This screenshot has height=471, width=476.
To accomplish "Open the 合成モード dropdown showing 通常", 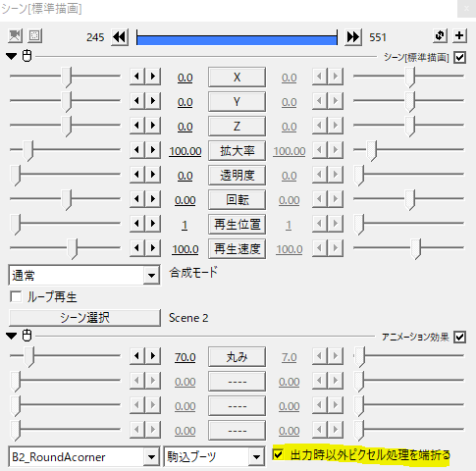I will [x=84, y=275].
